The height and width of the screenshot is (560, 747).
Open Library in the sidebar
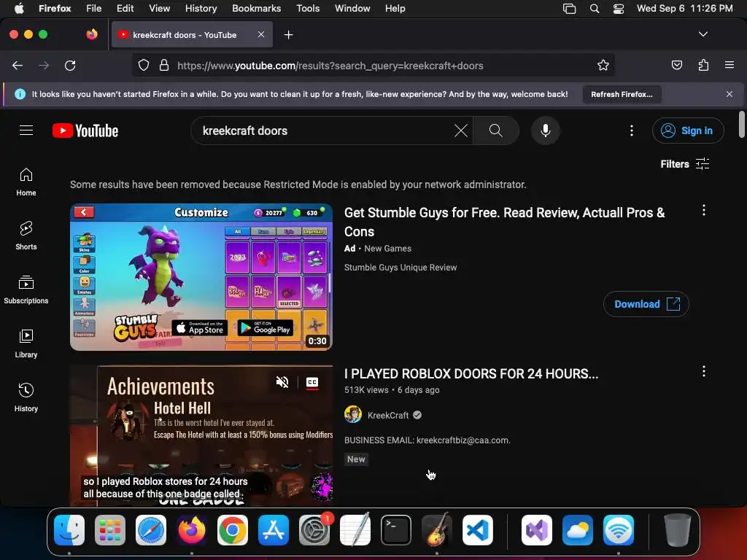(26, 344)
